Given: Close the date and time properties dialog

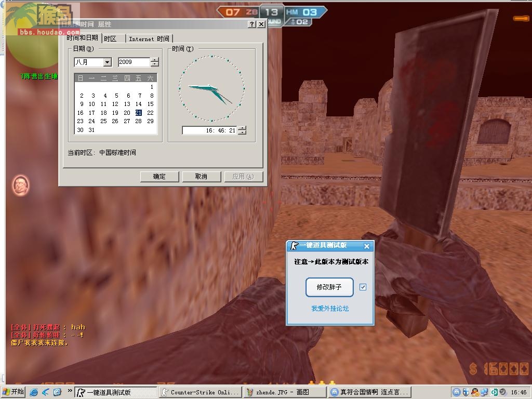Looking at the screenshot, I should 261,24.
